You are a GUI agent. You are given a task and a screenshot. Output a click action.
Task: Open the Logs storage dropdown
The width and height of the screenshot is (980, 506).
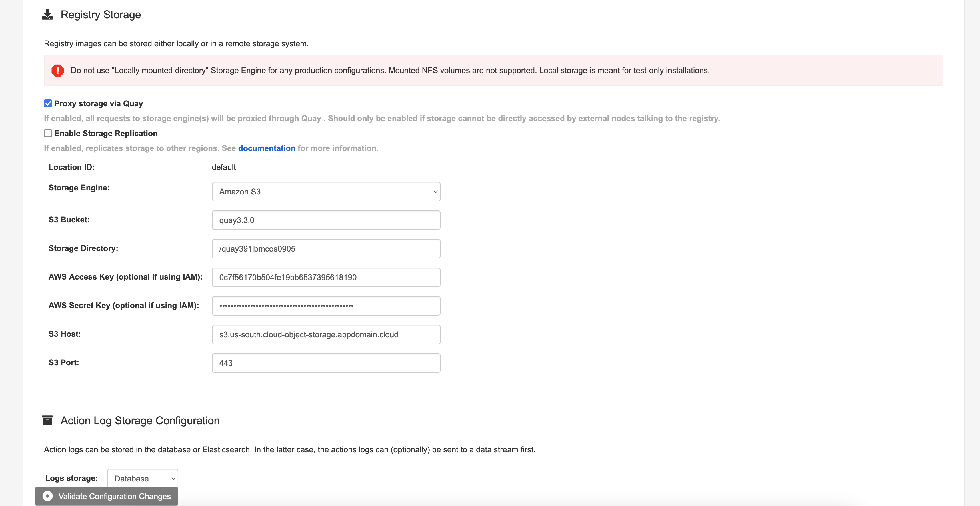(x=142, y=478)
